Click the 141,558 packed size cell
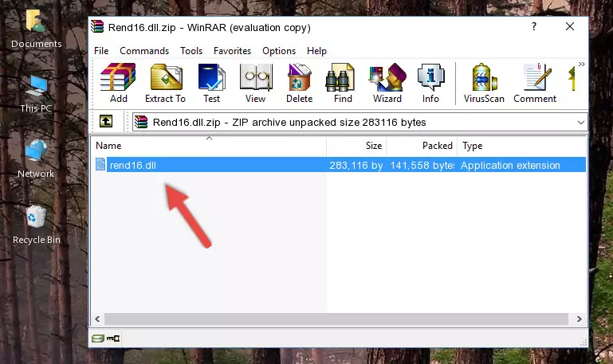This screenshot has width=613, height=364. tap(422, 165)
